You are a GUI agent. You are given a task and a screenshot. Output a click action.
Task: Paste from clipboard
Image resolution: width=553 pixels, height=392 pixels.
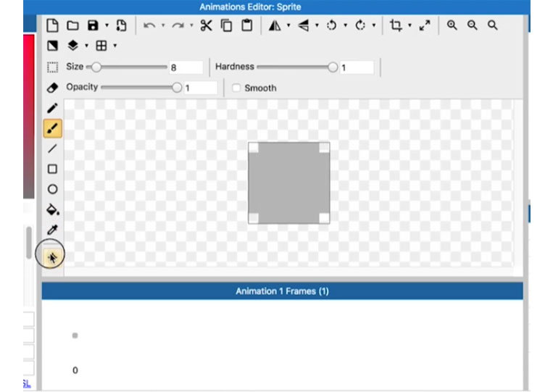point(247,25)
